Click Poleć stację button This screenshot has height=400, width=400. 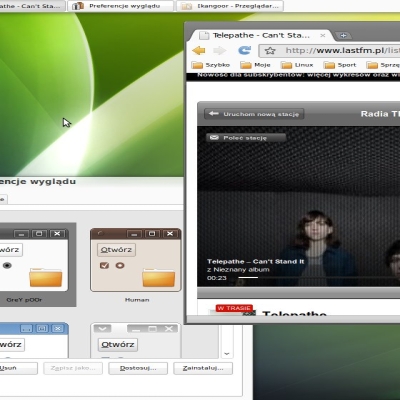[x=246, y=138]
